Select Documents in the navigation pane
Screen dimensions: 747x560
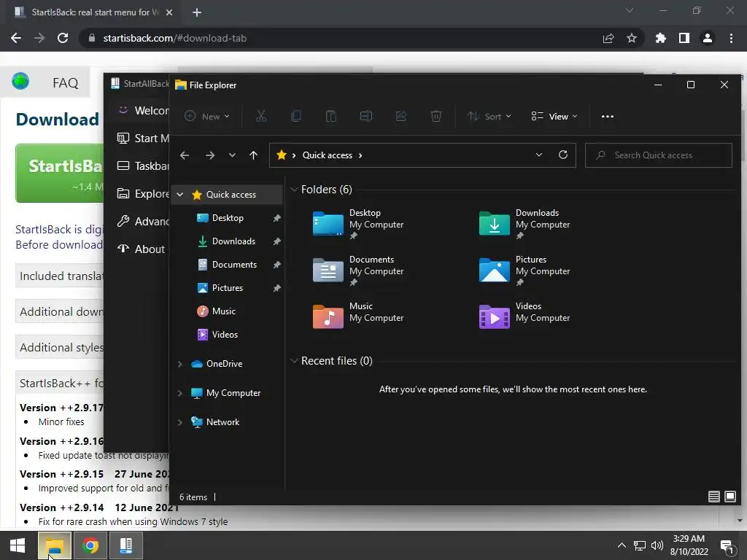(x=234, y=264)
